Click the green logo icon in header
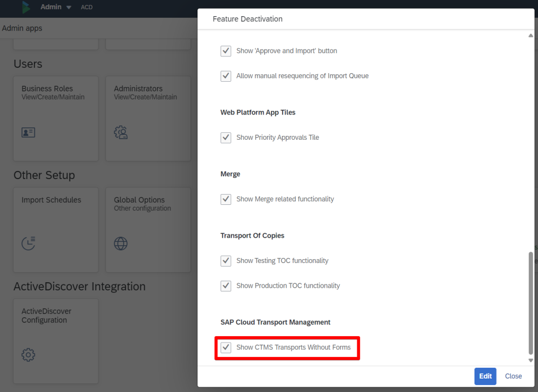The image size is (538, 392). [26, 7]
